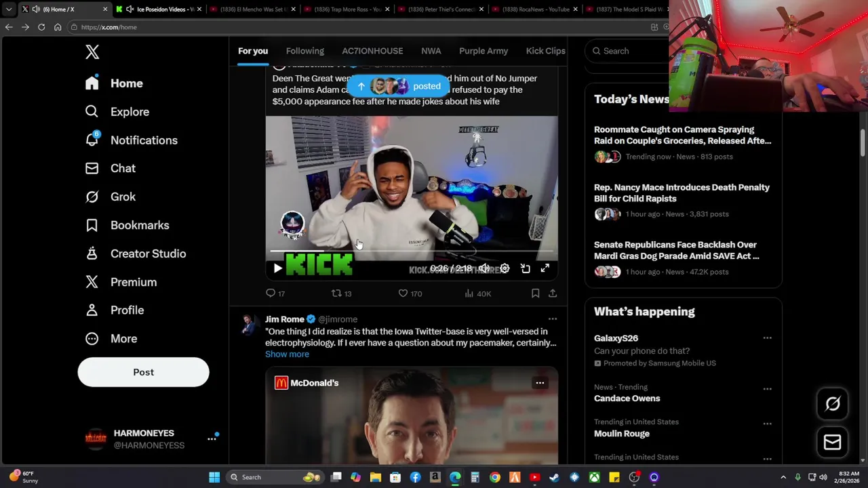This screenshot has width=868, height=488.
Task: Click the X logo in the sidebar
Action: tap(92, 52)
